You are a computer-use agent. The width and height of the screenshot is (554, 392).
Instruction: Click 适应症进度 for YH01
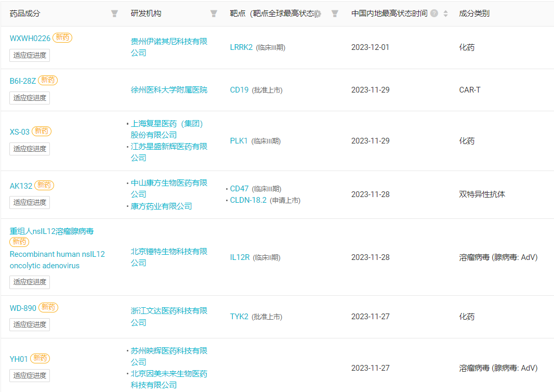coord(30,375)
